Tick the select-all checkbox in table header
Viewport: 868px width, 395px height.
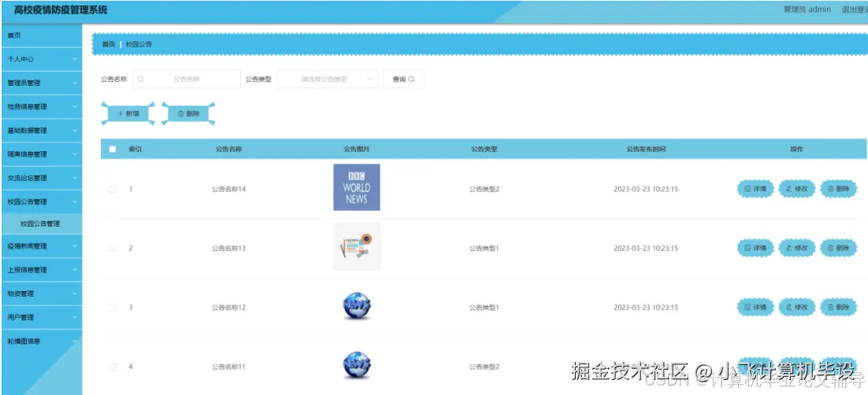[113, 149]
